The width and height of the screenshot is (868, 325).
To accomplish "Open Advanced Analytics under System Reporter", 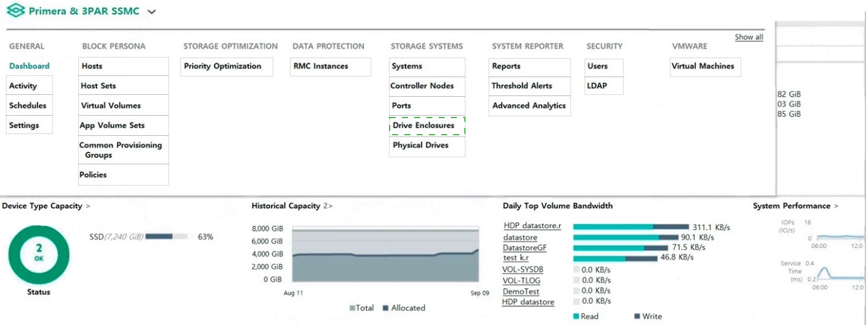I will coord(530,105).
